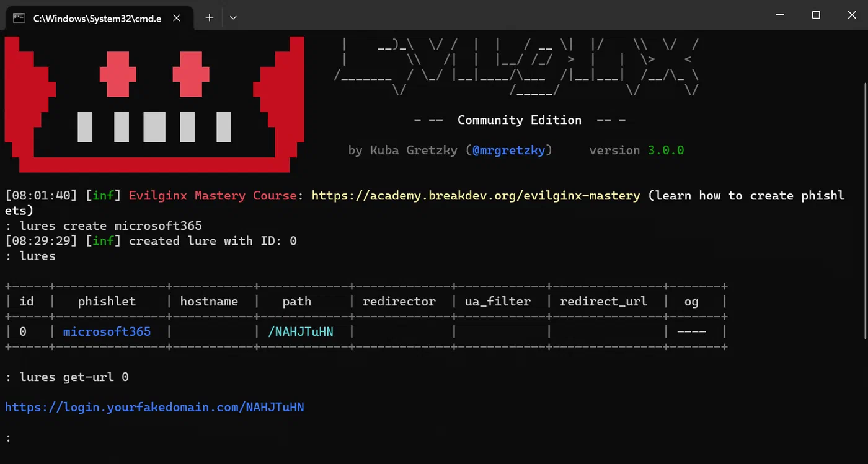Click the microsoft365 phishlet table cell
Image resolution: width=868 pixels, height=464 pixels.
pyautogui.click(x=107, y=332)
